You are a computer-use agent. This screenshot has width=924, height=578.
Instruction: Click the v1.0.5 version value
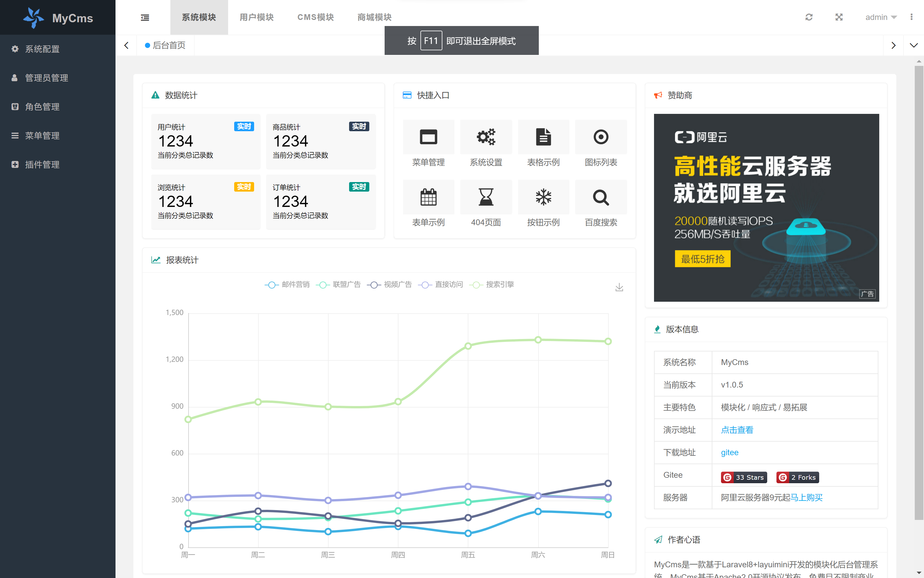[732, 385]
